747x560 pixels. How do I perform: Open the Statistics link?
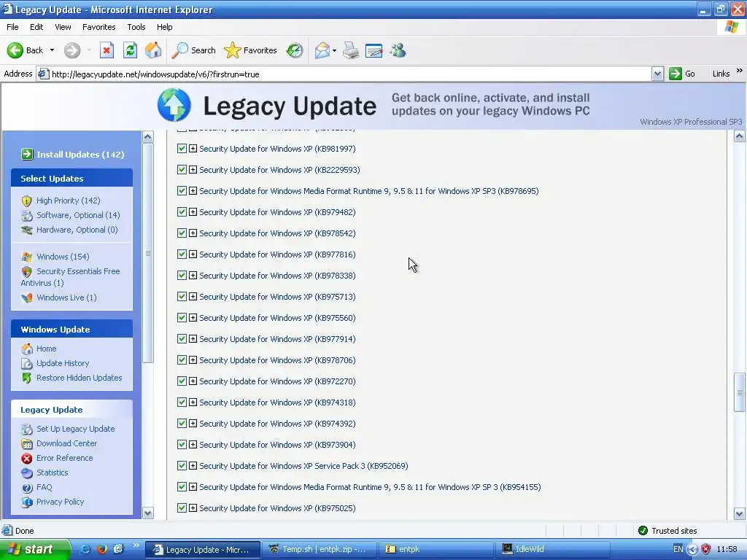53,472
